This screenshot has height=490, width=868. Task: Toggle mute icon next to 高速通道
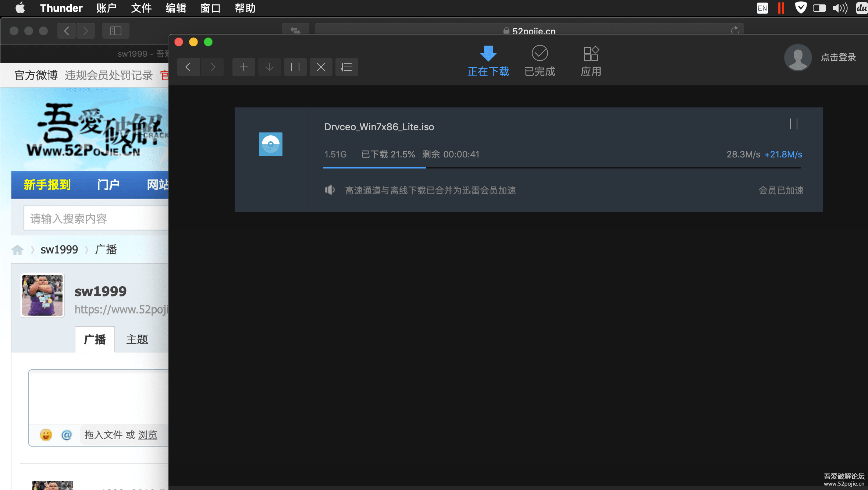click(x=330, y=190)
